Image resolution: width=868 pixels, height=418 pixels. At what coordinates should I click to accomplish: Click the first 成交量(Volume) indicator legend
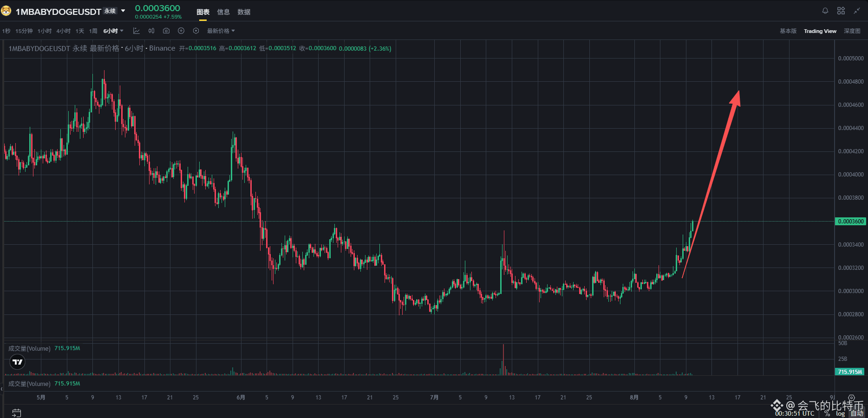29,348
